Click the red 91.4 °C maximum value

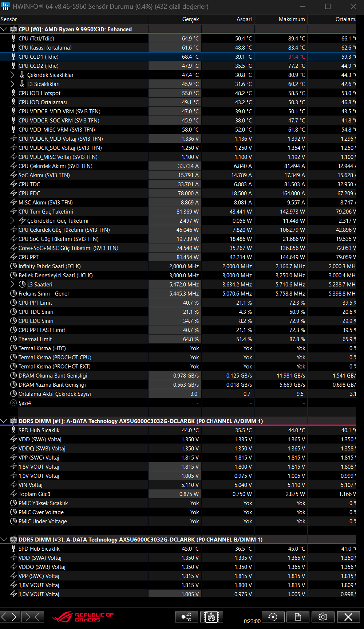[x=297, y=56]
